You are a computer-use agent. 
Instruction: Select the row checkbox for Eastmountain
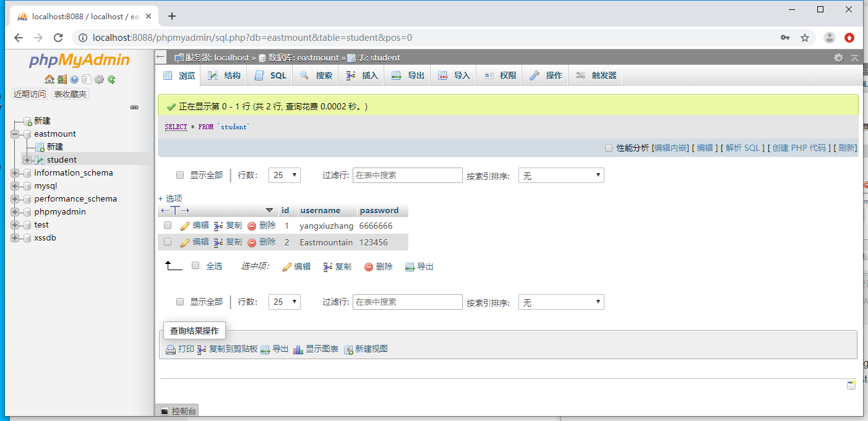pyautogui.click(x=168, y=242)
